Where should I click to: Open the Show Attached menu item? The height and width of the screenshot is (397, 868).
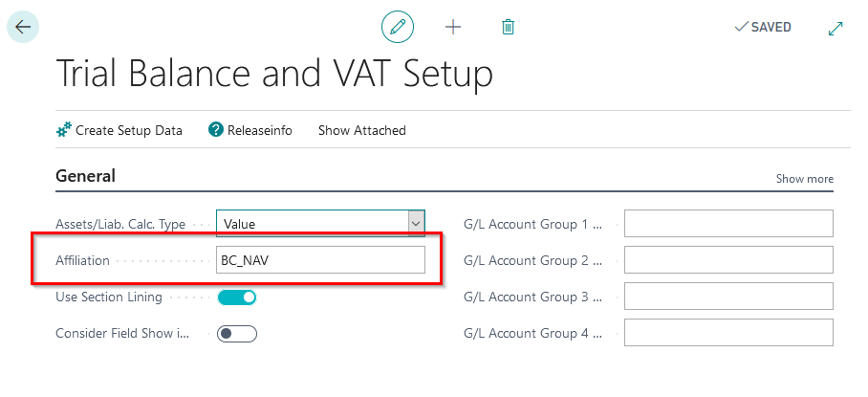click(x=361, y=130)
